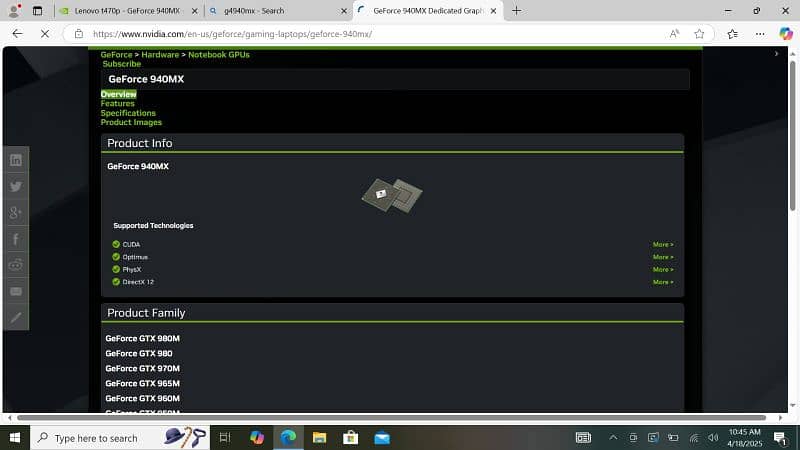
Task: Click the Windows taskbar search box
Action: pos(120,438)
